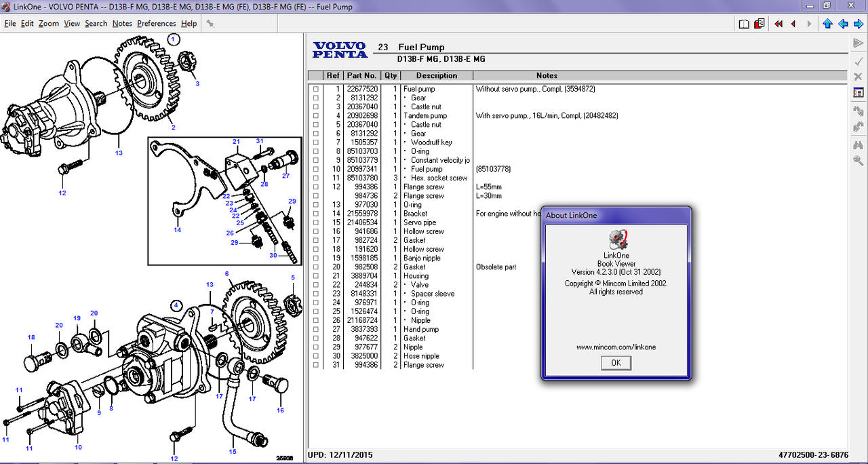
Task: Click the Volvo Penta logo
Action: [340, 50]
